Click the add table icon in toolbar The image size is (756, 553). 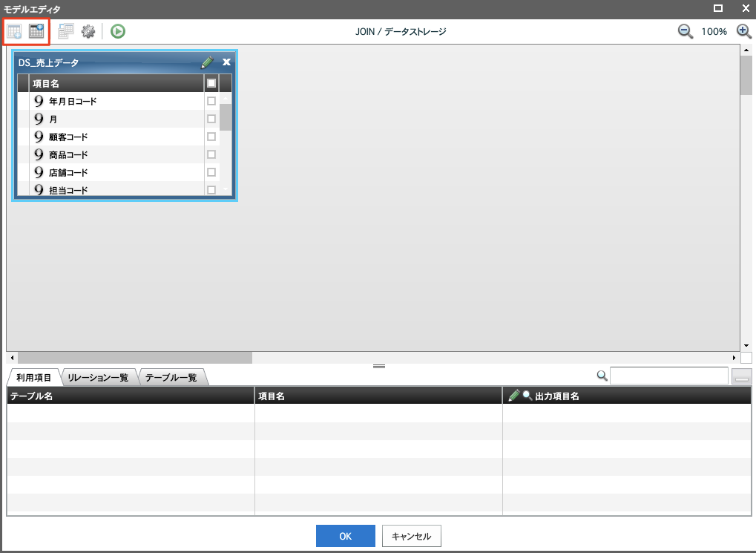(14, 31)
